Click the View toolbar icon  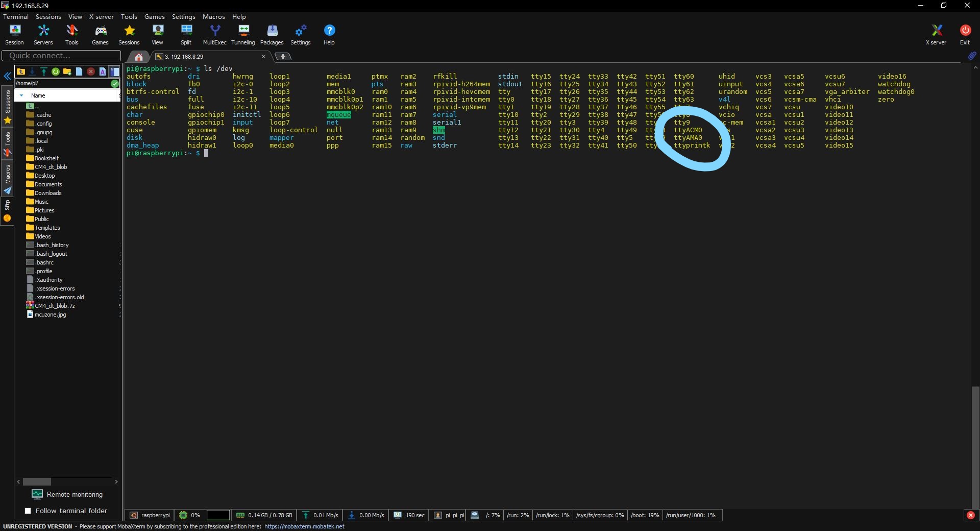(x=158, y=35)
